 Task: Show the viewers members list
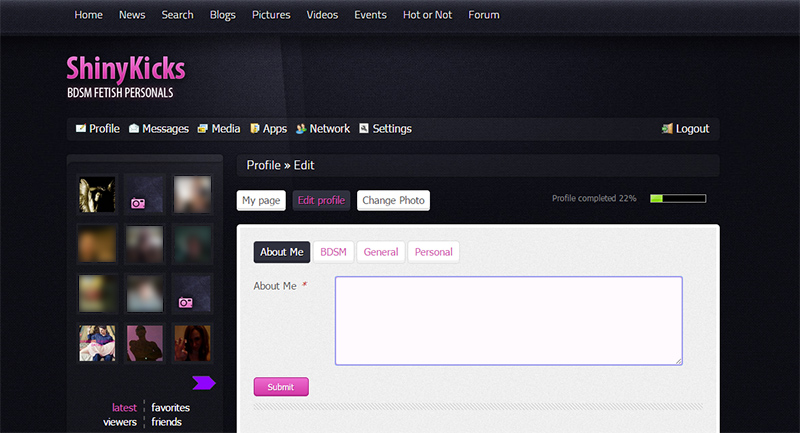coord(119,422)
